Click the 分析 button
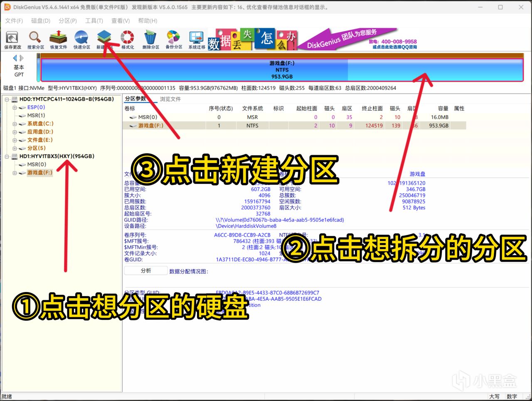532x401 pixels. (146, 271)
